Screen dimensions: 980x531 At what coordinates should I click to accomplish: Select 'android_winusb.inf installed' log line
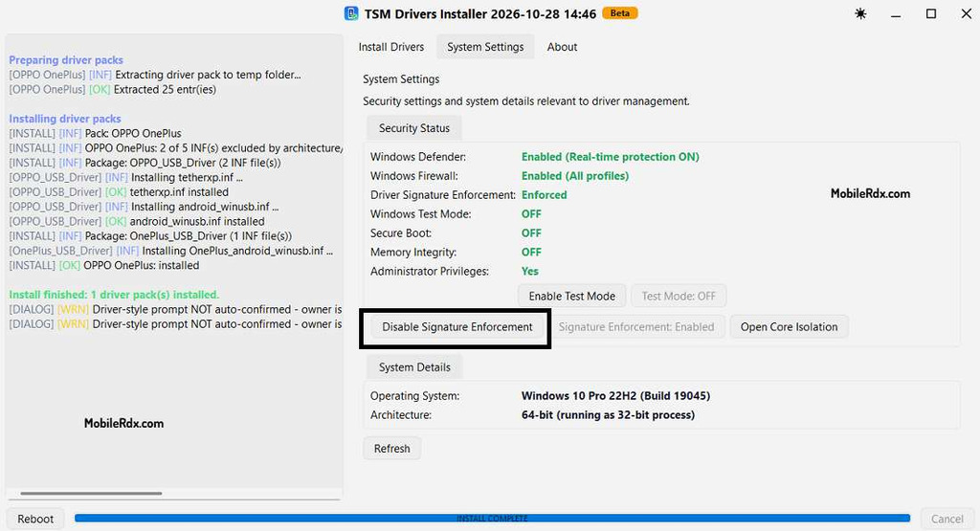pos(137,221)
